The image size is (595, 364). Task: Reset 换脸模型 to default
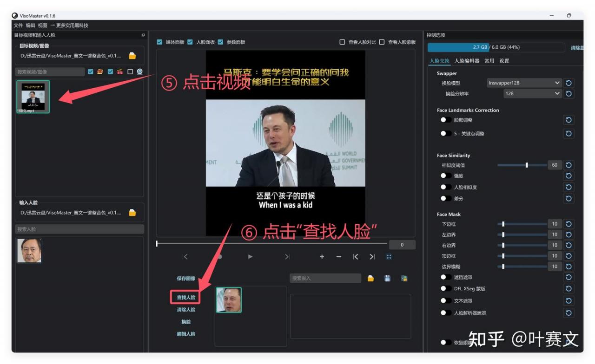(x=569, y=83)
